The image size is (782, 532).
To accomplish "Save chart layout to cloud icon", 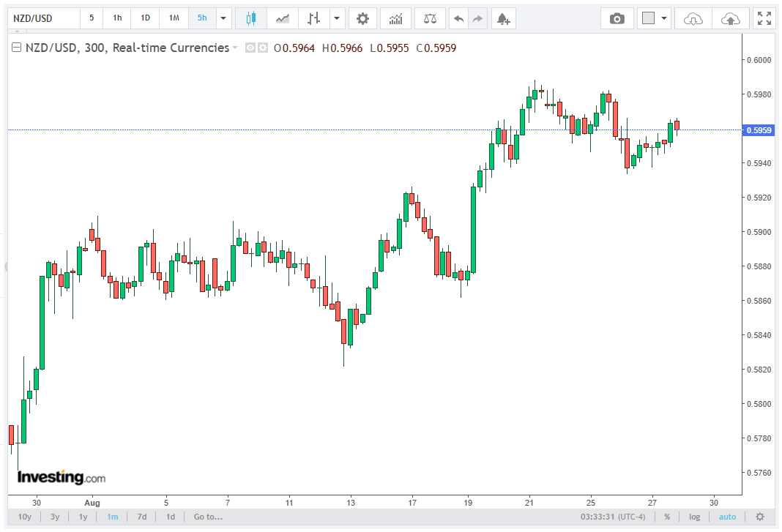I will pyautogui.click(x=730, y=18).
